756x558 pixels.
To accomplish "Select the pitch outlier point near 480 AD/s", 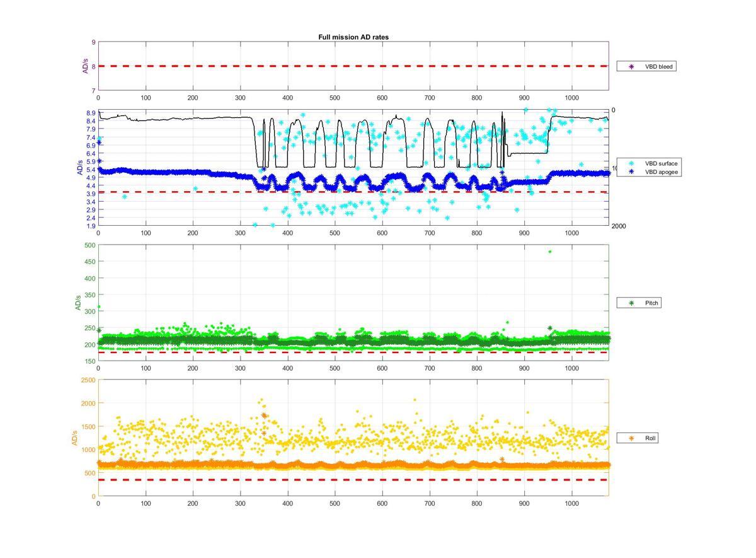I will click(x=550, y=252).
